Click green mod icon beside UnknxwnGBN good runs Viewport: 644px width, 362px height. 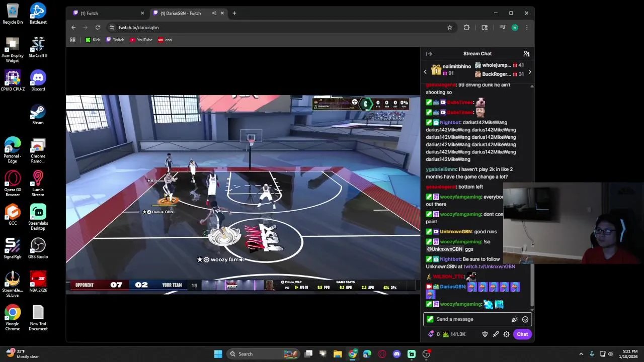click(429, 232)
